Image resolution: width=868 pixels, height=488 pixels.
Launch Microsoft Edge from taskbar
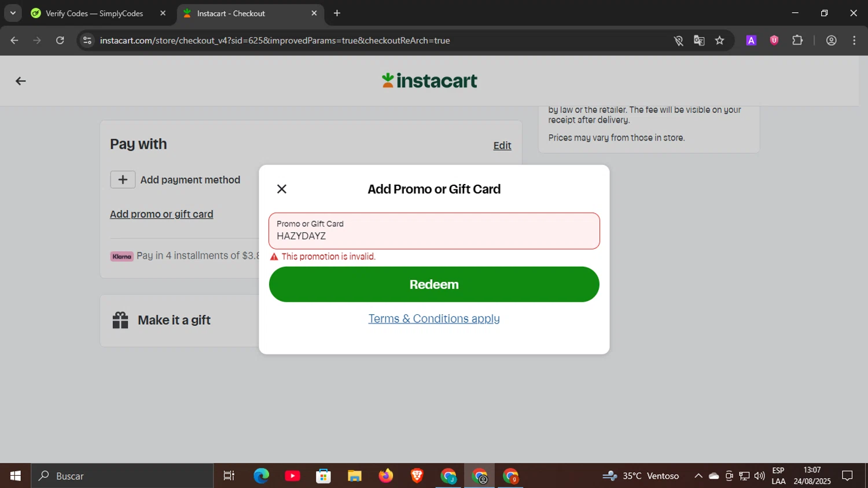tap(261, 476)
